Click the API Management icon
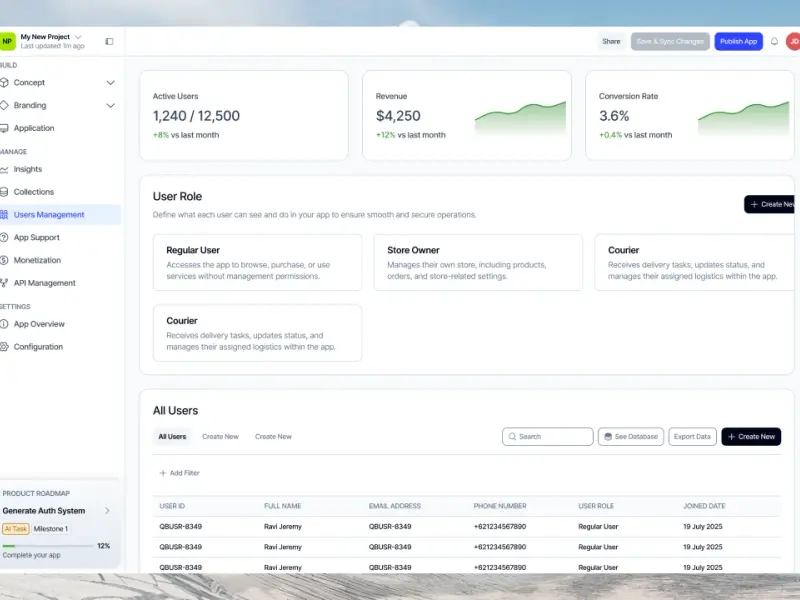800x600 pixels. 5,283
